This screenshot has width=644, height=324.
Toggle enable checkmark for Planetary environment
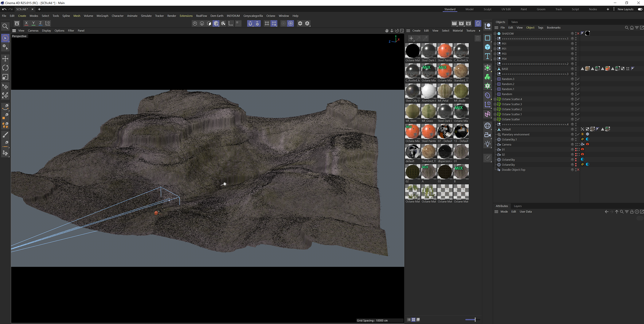(578, 134)
